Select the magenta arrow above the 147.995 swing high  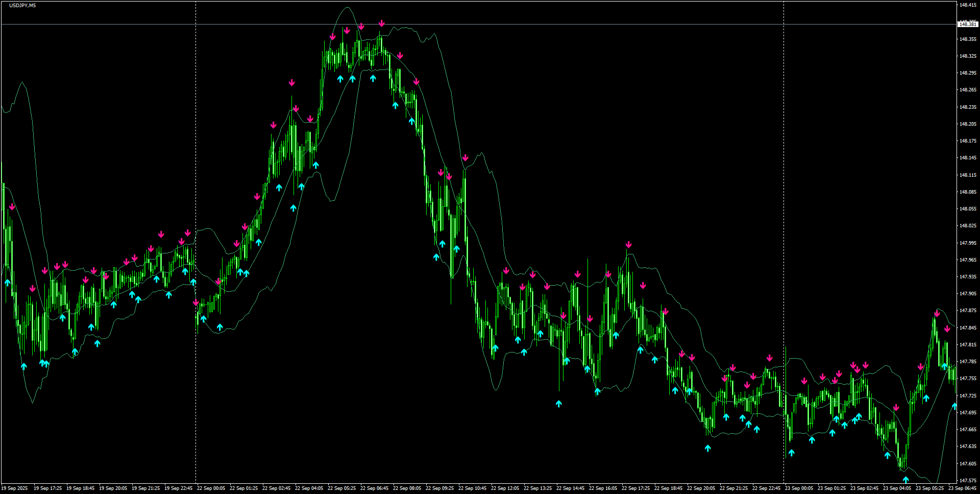click(x=628, y=244)
